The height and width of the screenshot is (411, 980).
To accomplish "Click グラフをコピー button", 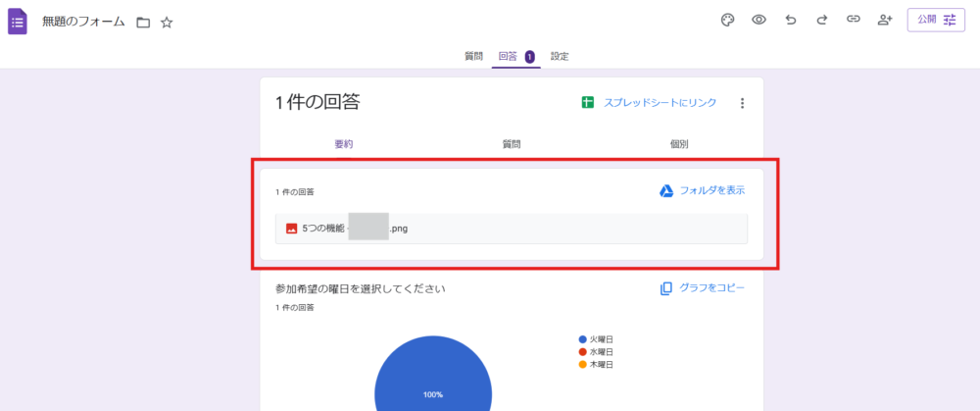I will [702, 288].
